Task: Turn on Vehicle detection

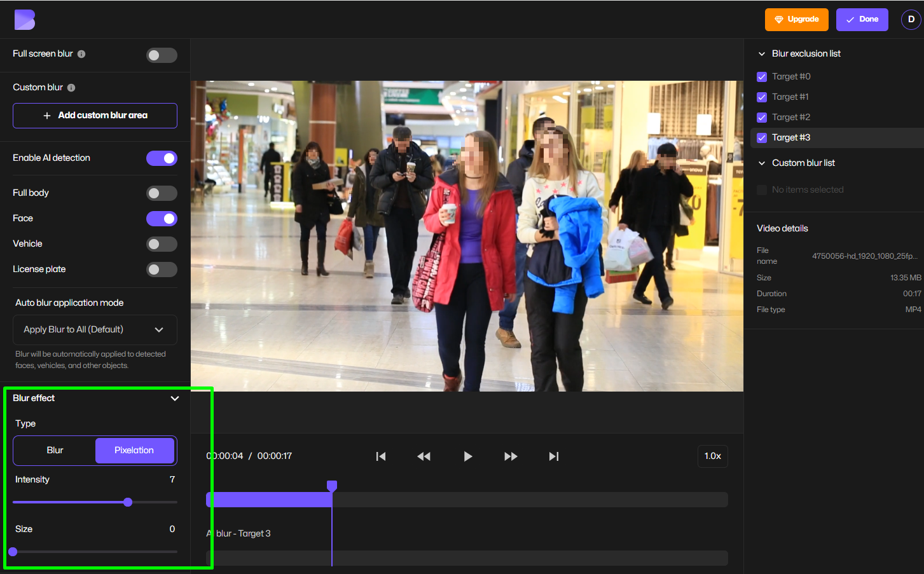Action: pyautogui.click(x=162, y=243)
